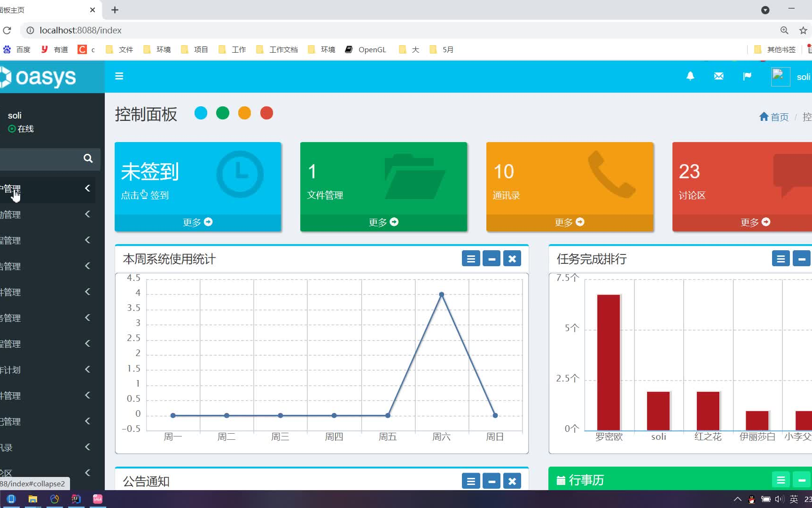
Task: Open the 工作文档 bookmark folder
Action: 277,49
